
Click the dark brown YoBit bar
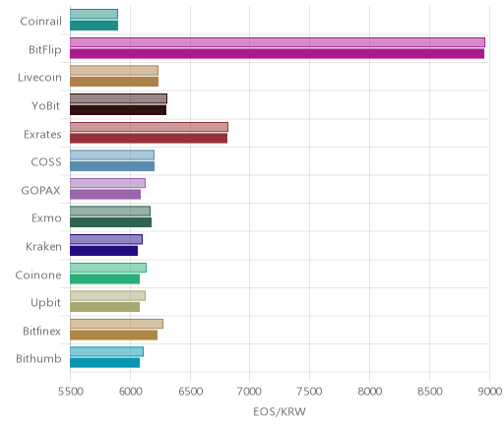click(x=118, y=110)
